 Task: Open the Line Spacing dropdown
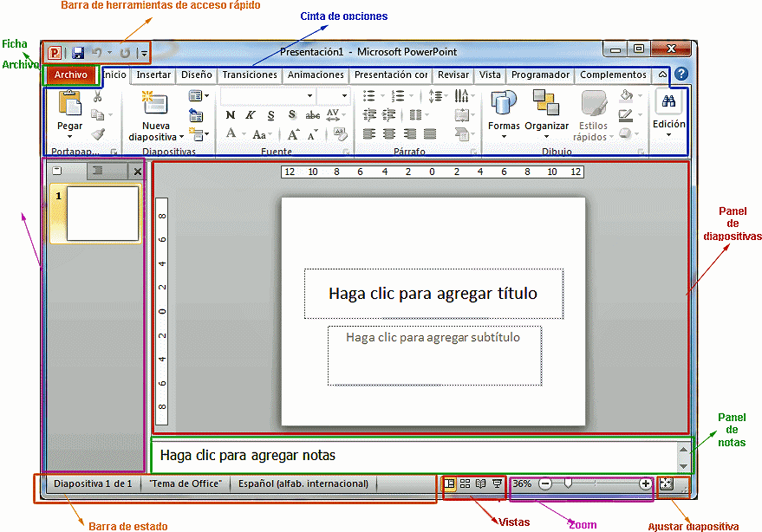click(x=438, y=95)
